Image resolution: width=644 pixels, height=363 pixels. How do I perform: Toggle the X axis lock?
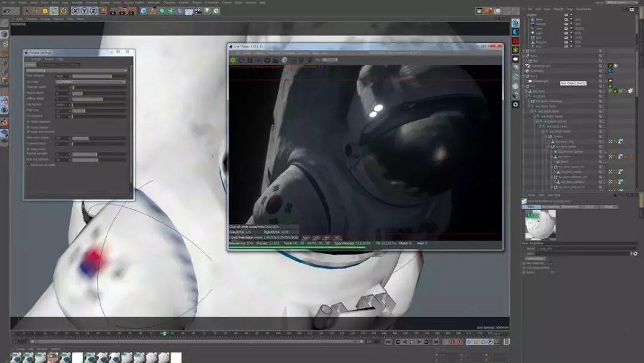[74, 11]
